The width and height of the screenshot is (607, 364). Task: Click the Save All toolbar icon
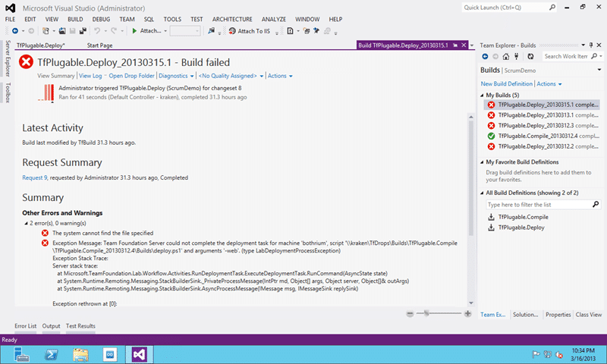pyautogui.click(x=83, y=31)
